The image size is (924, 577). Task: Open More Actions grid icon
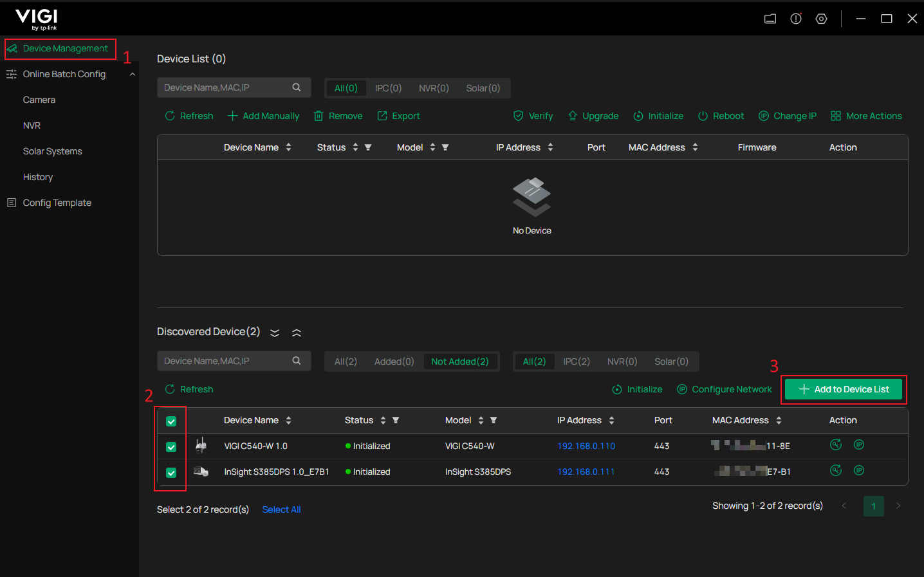[836, 116]
